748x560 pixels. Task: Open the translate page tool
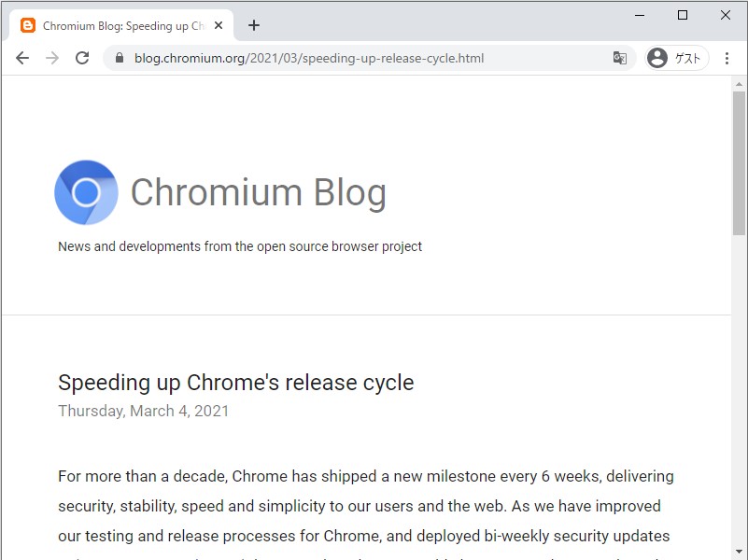pos(620,57)
